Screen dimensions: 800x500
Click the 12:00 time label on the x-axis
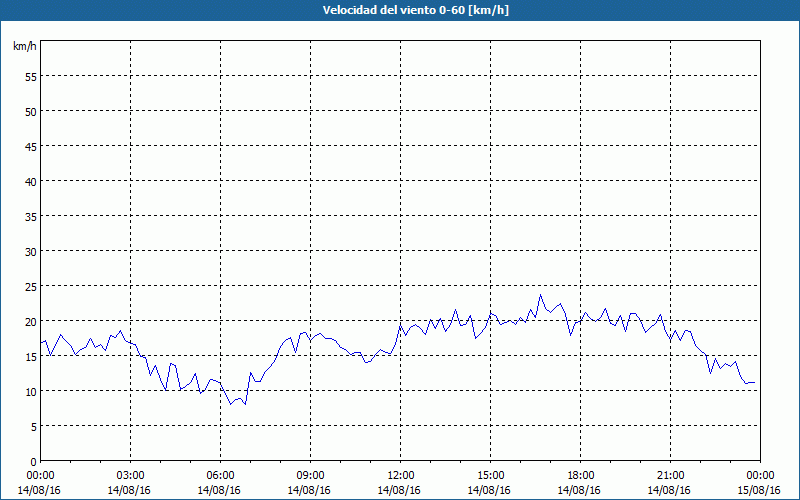401,476
